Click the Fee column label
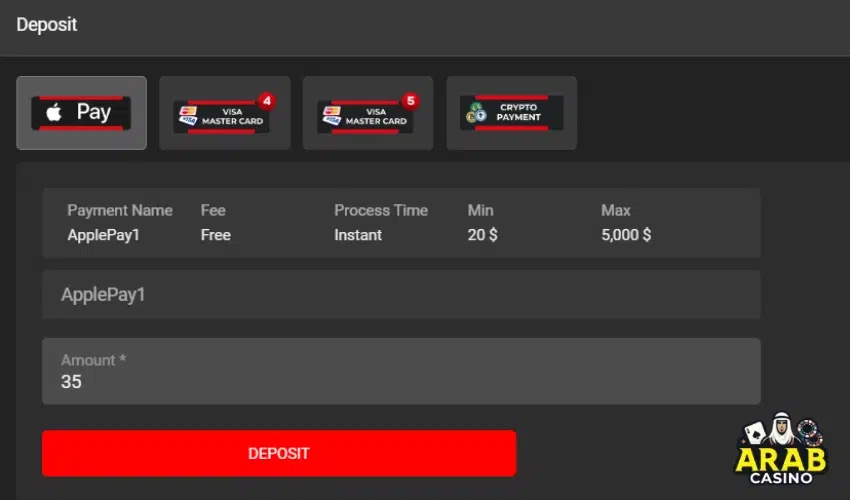This screenshot has height=500, width=850. (x=213, y=210)
